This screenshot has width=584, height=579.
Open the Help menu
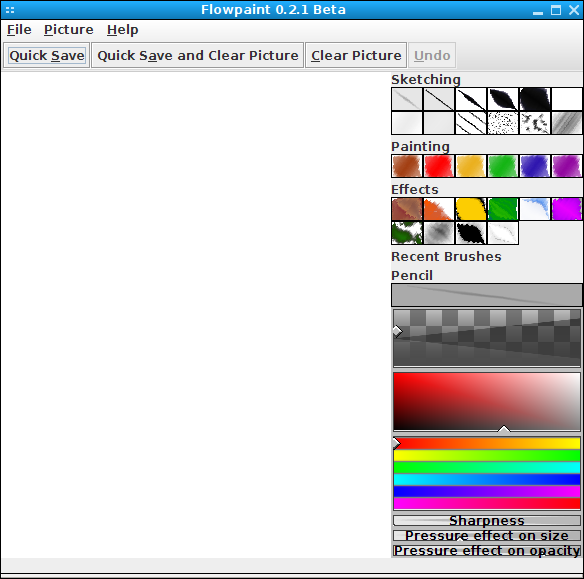pos(123,30)
